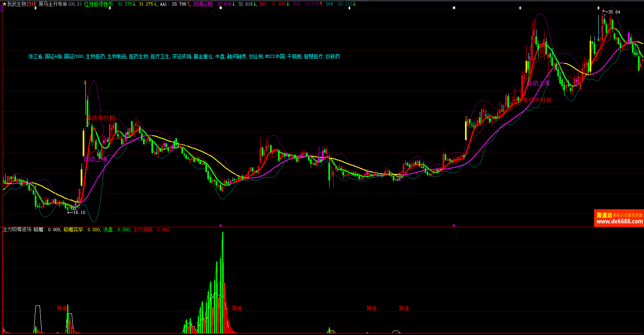Open the www.de6688.com watermark link
The image size is (644, 335).
point(619,221)
